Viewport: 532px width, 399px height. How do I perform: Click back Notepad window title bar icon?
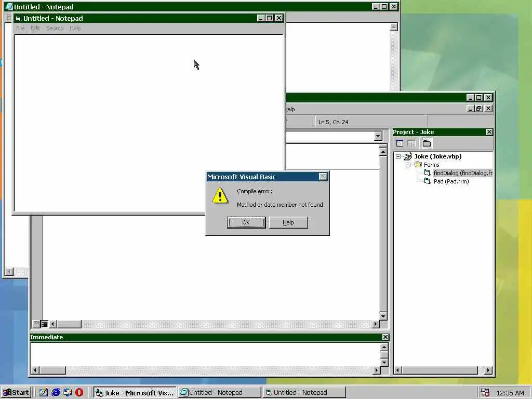point(8,7)
